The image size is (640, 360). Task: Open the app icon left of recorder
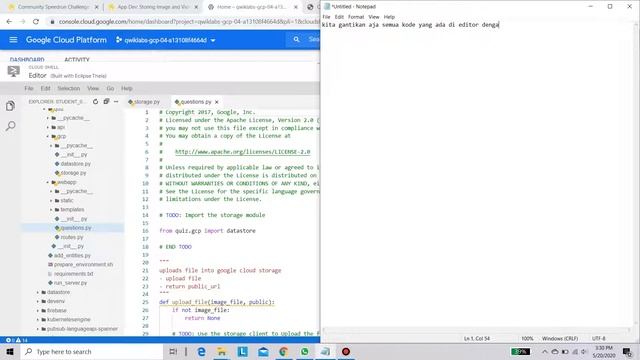point(325,351)
